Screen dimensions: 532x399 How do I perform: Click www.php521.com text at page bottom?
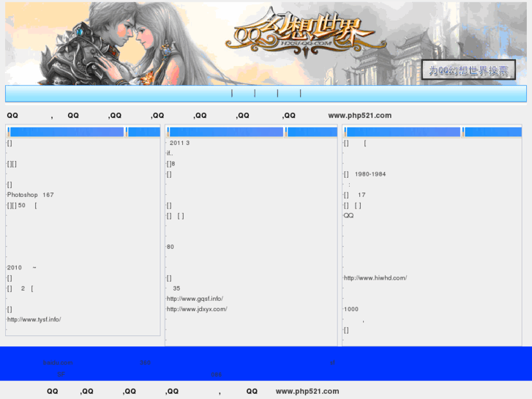click(x=307, y=391)
